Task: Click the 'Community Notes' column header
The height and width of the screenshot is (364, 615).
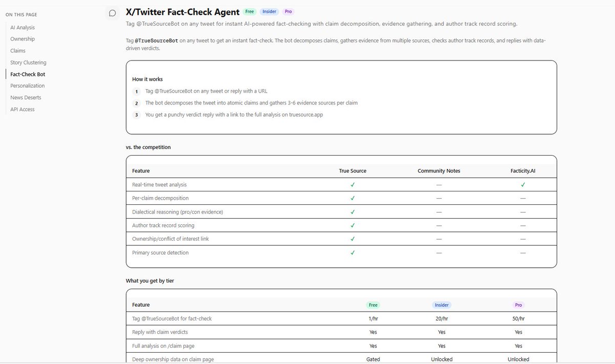Action: pos(439,170)
